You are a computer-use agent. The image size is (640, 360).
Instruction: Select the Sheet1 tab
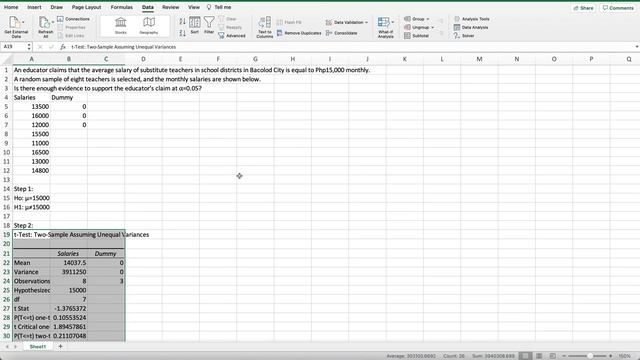point(38,346)
